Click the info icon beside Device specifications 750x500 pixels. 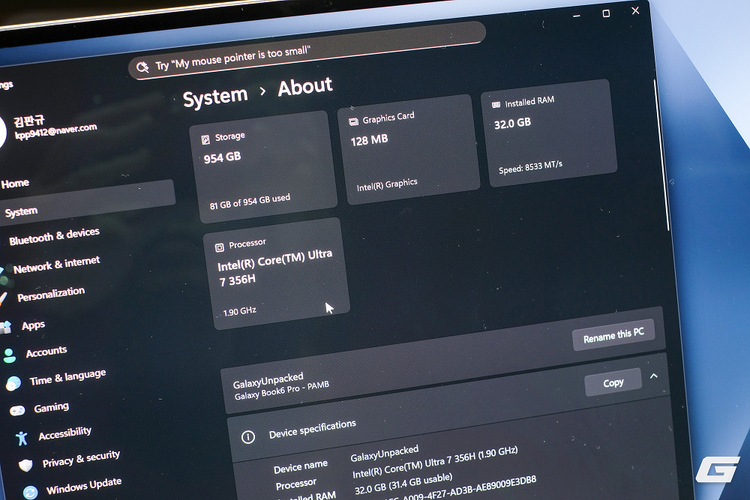coord(248,437)
